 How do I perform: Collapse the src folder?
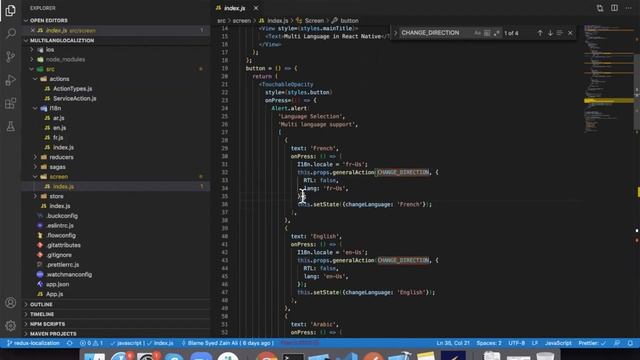[50, 69]
